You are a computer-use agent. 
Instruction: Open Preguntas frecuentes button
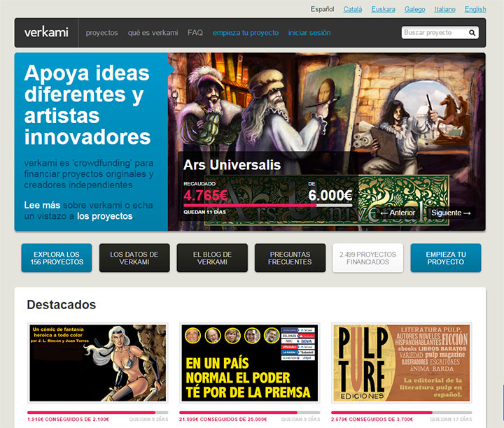(290, 258)
